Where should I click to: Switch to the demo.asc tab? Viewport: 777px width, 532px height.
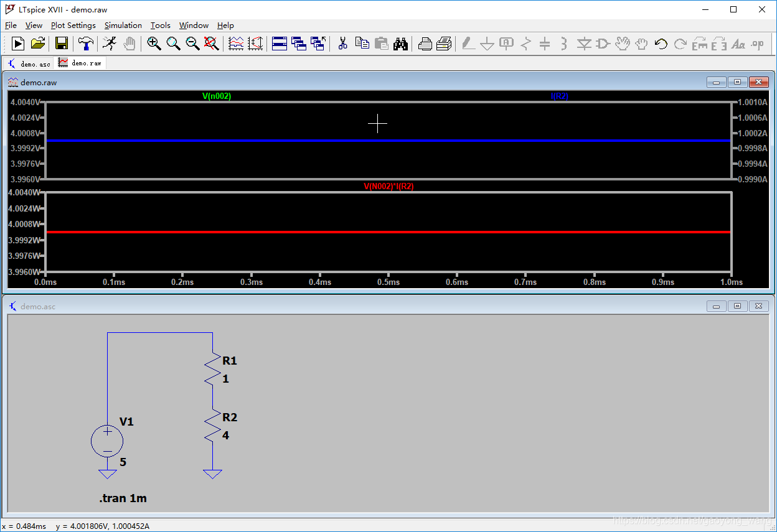pos(29,63)
